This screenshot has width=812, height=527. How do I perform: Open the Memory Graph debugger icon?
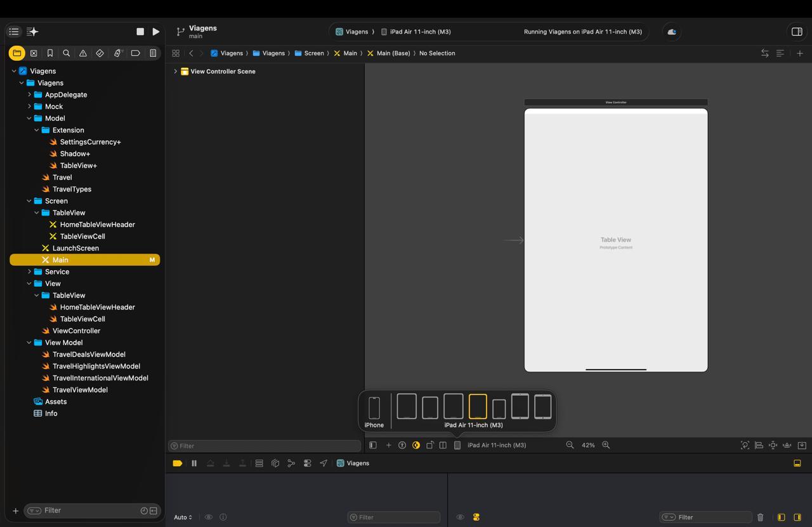click(291, 463)
